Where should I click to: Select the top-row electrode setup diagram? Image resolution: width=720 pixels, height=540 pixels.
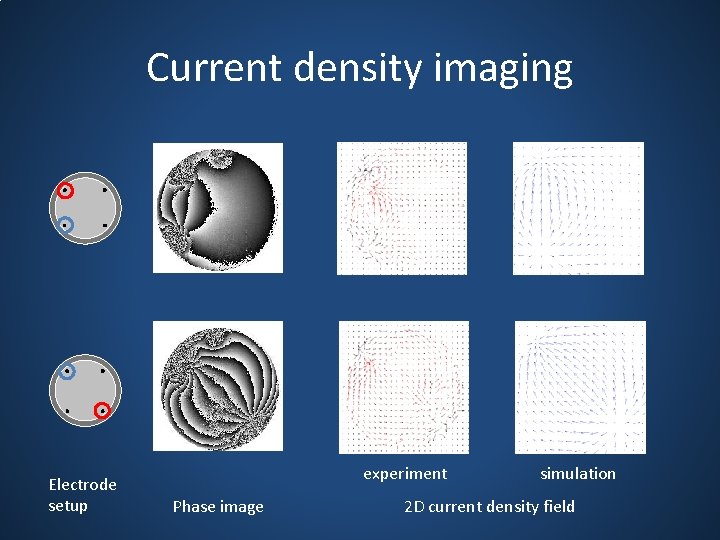(85, 208)
